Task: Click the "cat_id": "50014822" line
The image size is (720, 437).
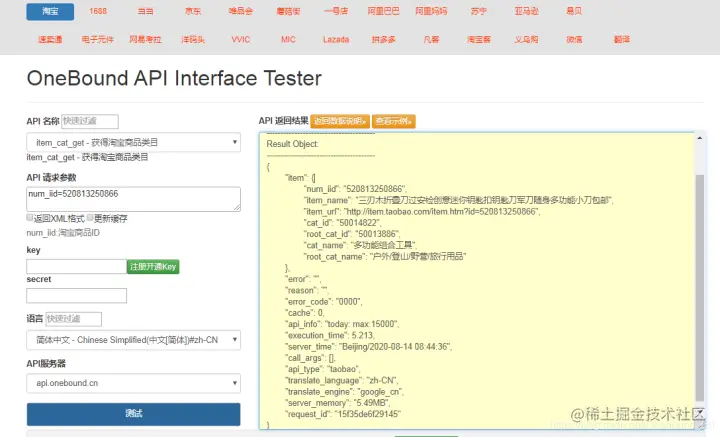Action: coord(342,223)
